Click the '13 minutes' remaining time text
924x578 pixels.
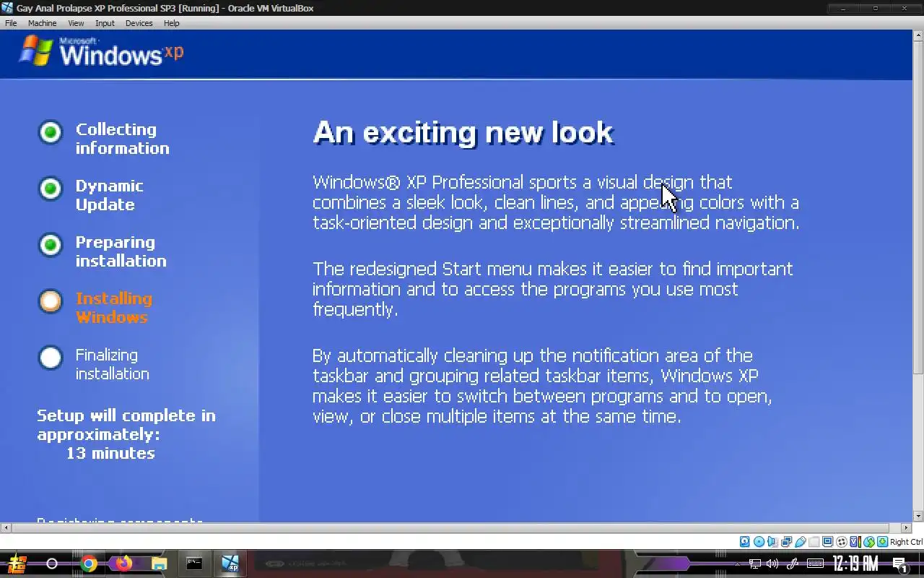110,453
